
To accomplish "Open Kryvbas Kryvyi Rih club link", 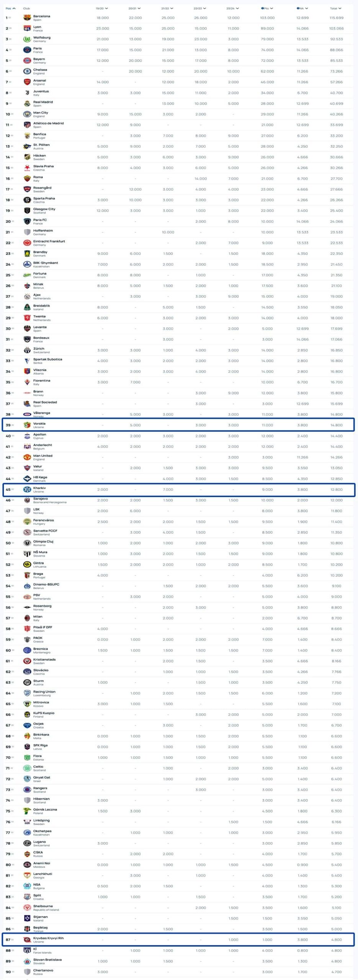I will pos(48,938).
